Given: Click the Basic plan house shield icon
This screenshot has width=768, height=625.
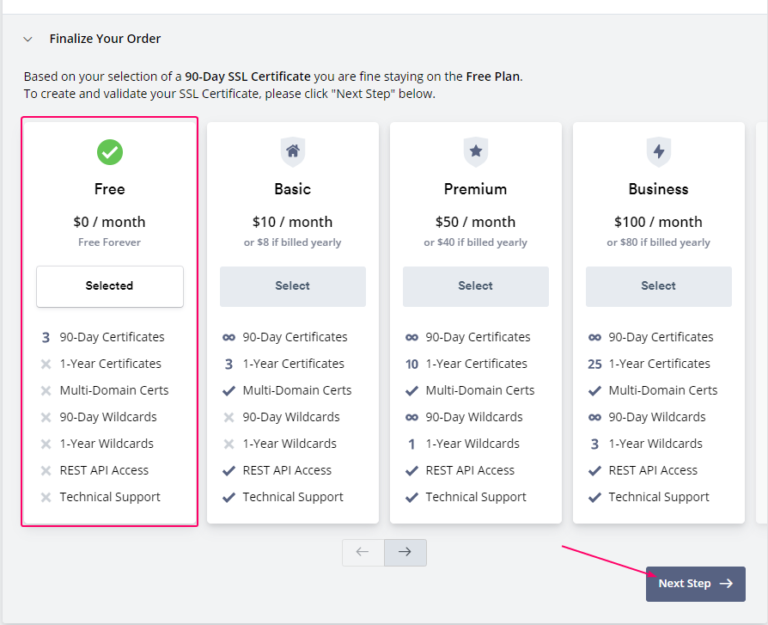Looking at the screenshot, I should pos(292,152).
